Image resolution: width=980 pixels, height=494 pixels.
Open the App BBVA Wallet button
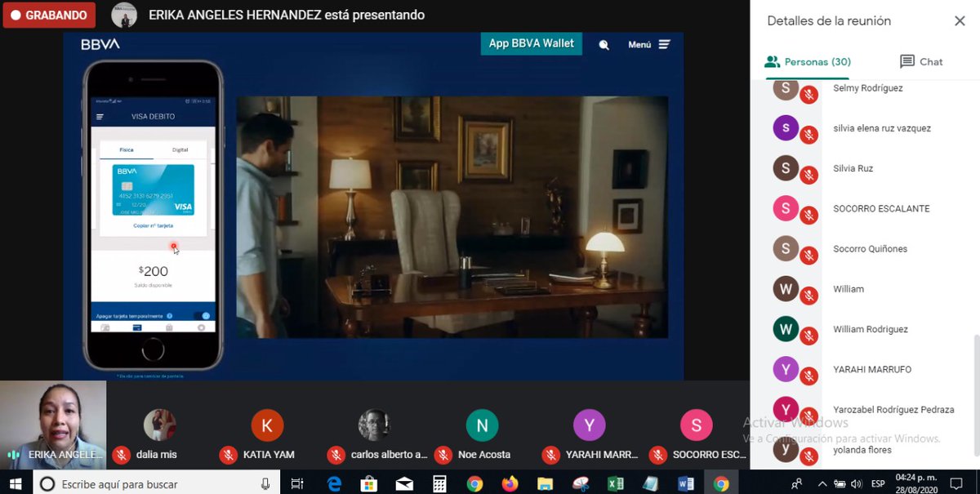[532, 43]
